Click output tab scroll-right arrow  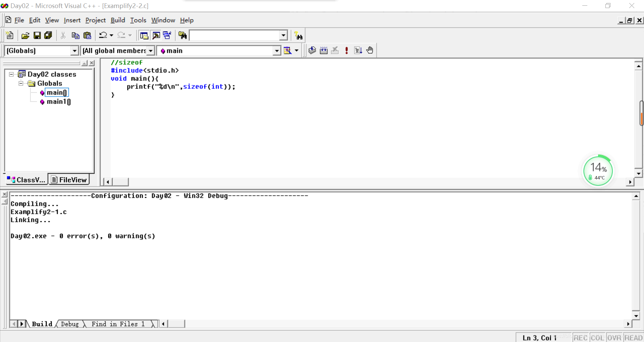[x=22, y=324]
